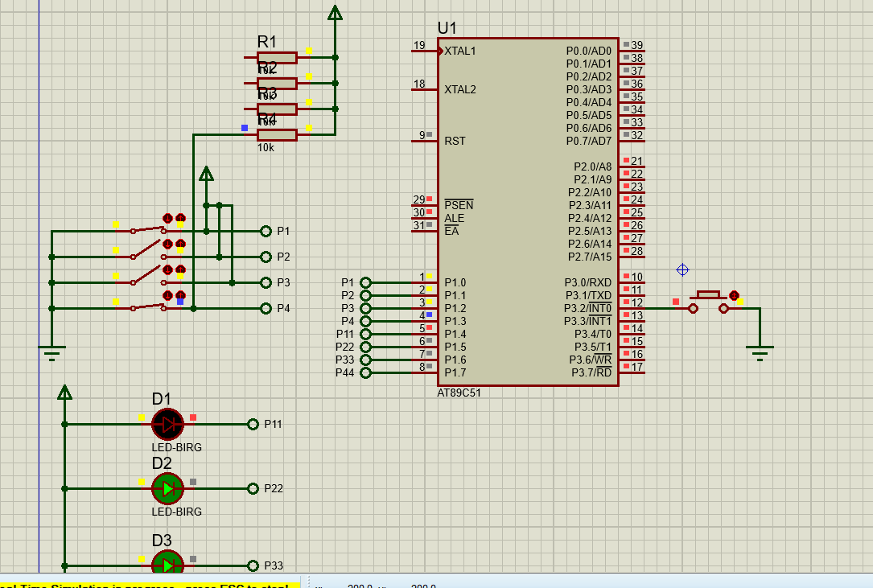
Task: Click the 10k value under R4
Action: coord(266,148)
